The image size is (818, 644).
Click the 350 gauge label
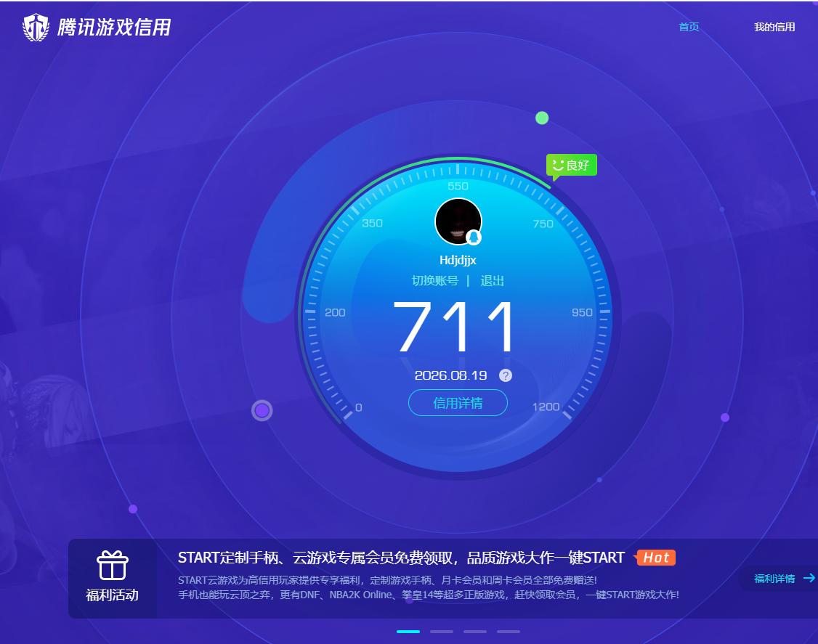pyautogui.click(x=373, y=223)
